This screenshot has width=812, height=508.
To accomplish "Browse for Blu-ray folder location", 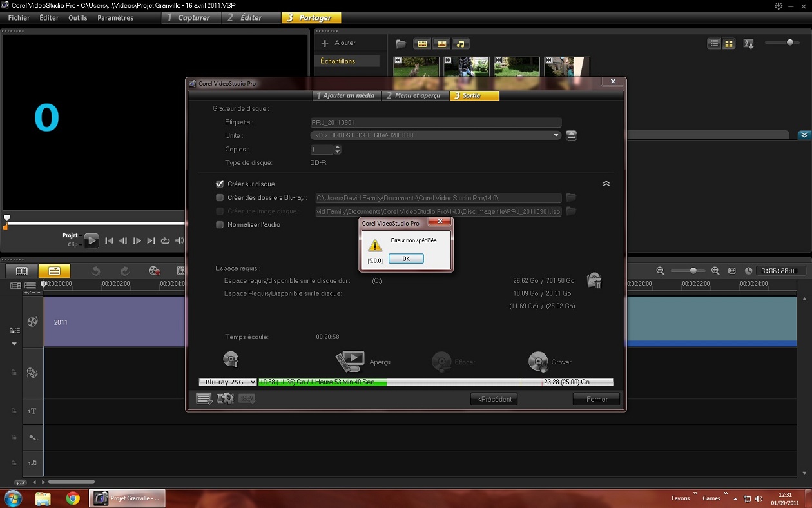I will pos(571,198).
